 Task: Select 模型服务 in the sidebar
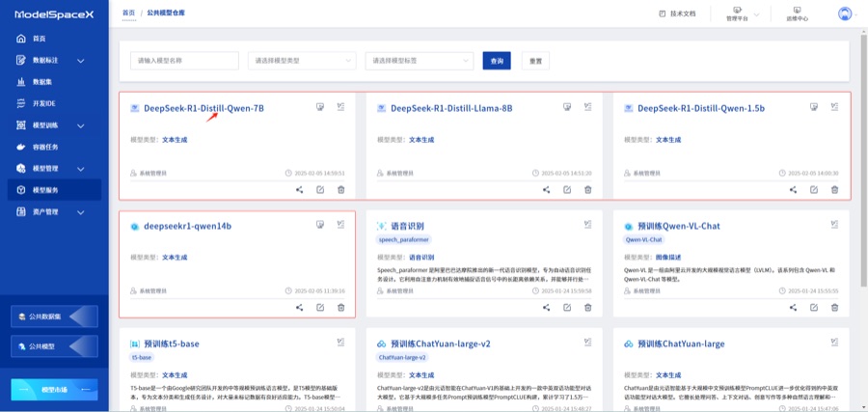tap(54, 190)
